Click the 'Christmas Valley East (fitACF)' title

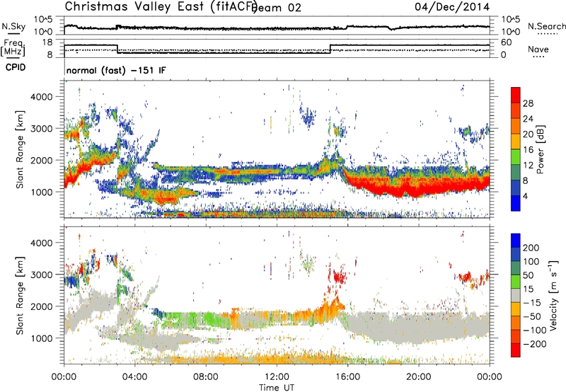161,7
